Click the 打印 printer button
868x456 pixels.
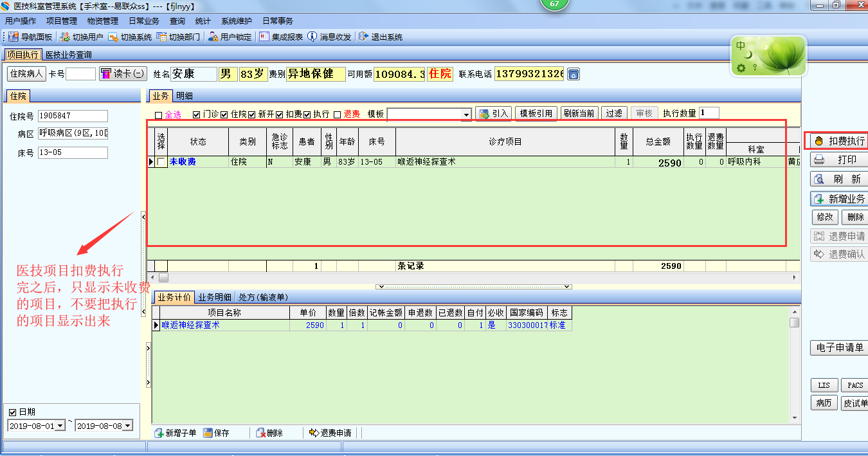838,160
